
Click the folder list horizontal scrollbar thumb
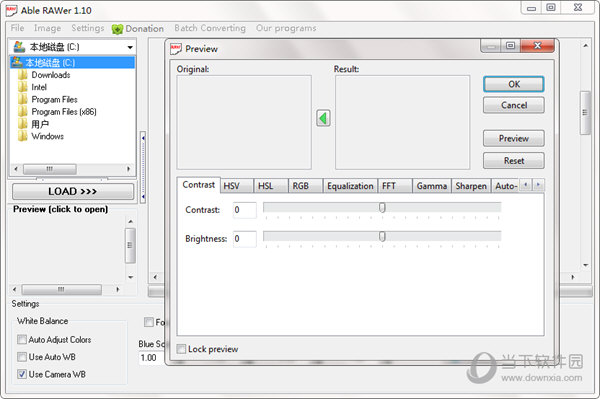[50, 169]
